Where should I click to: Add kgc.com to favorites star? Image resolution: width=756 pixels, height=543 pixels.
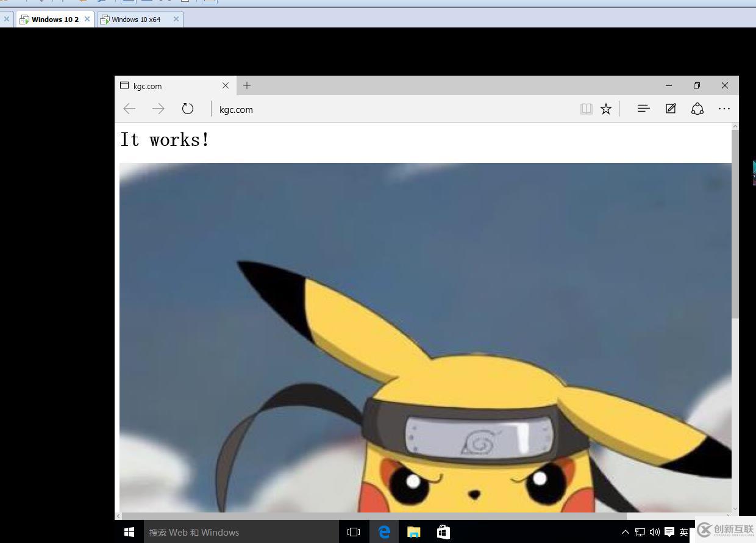pyautogui.click(x=606, y=109)
